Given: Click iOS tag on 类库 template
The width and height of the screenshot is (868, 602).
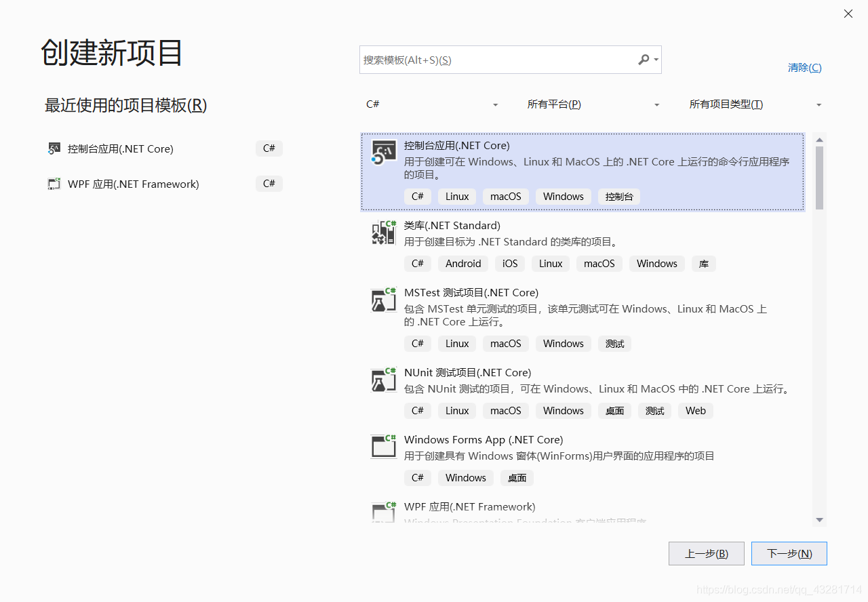Looking at the screenshot, I should (x=510, y=264).
